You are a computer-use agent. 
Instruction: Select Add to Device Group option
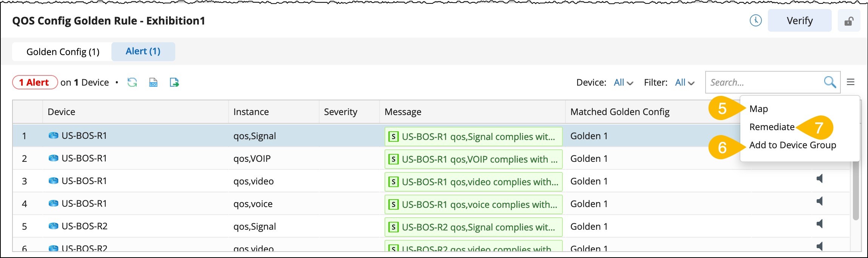point(792,145)
